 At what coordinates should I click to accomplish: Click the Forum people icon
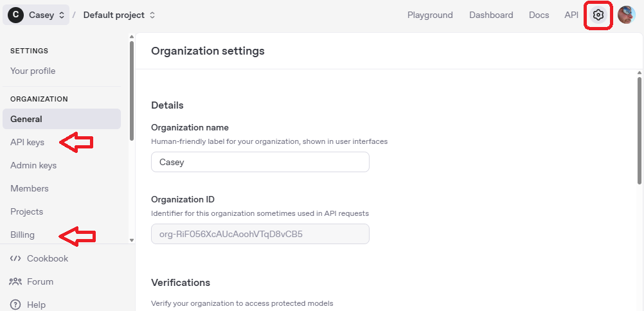(15, 281)
